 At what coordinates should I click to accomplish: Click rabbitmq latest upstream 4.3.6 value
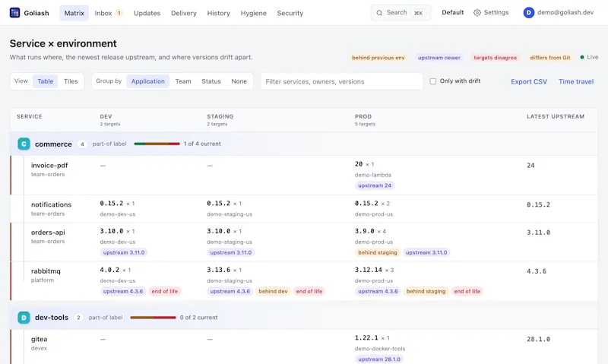point(537,271)
